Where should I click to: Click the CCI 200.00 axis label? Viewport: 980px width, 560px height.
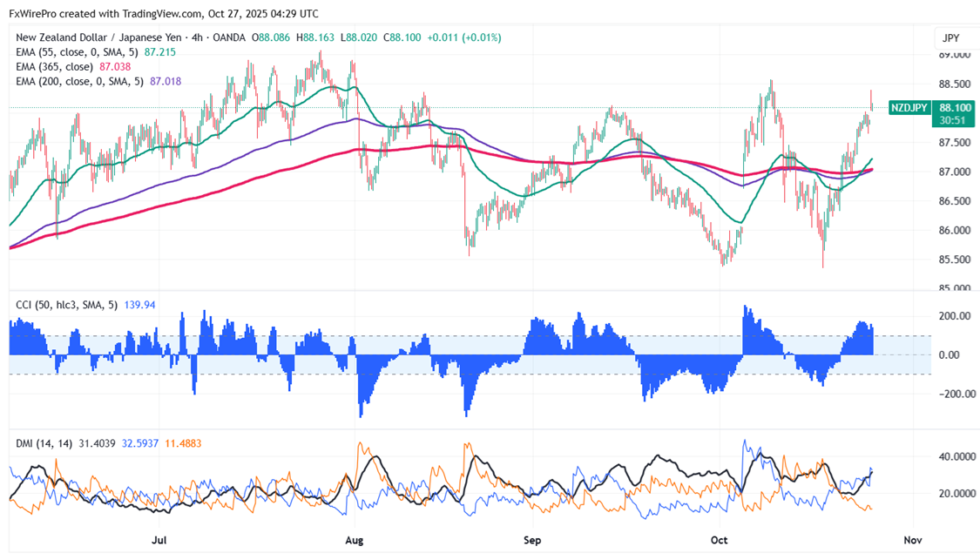[955, 316]
